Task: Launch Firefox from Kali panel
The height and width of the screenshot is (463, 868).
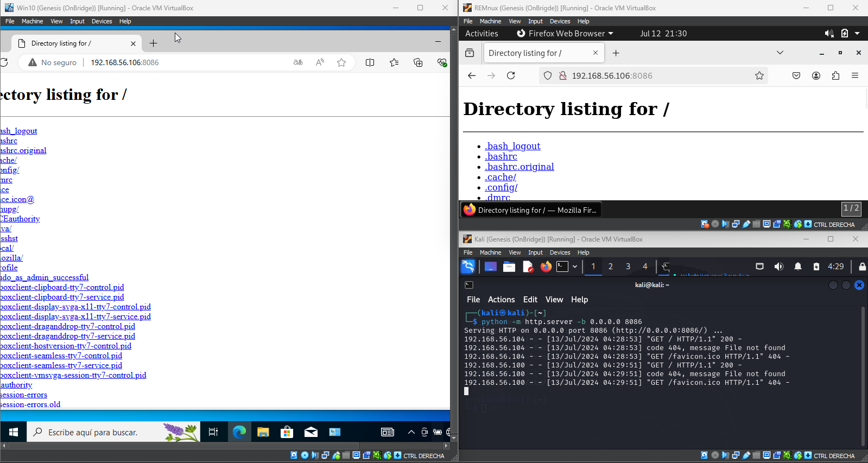Action: pyautogui.click(x=546, y=267)
